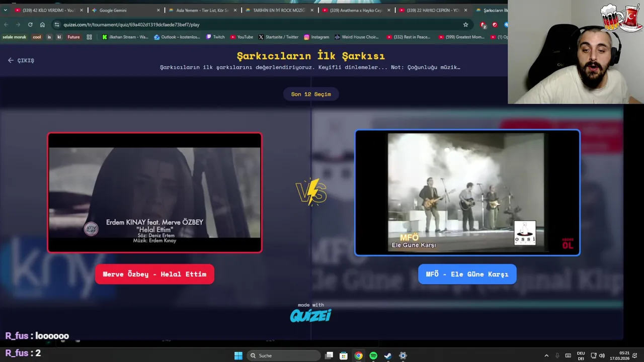Switch to the Asla Yemem Tier List tab
644x362 pixels.
[x=202, y=10]
